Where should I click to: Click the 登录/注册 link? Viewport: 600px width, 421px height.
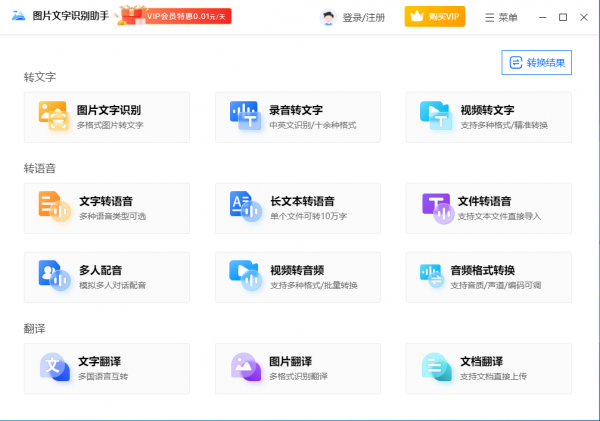click(x=363, y=17)
